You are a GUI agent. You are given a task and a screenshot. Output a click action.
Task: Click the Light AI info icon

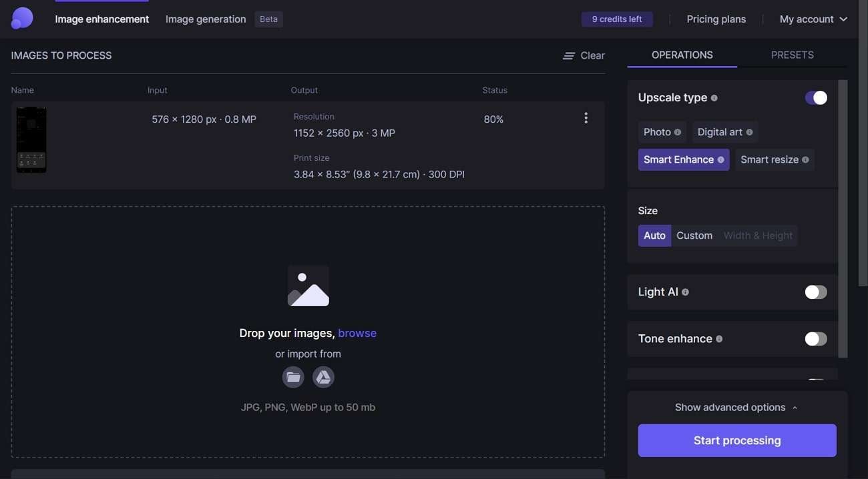[685, 292]
